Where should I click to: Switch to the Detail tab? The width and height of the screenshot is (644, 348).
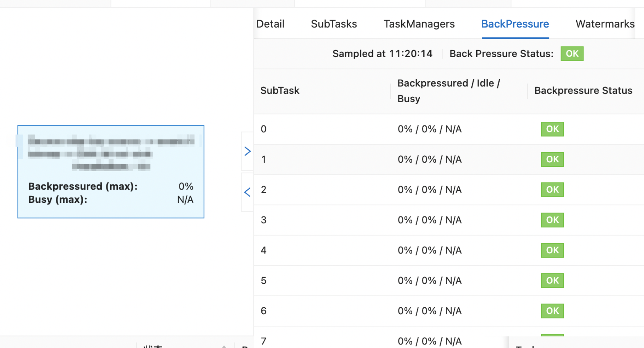[x=270, y=24]
